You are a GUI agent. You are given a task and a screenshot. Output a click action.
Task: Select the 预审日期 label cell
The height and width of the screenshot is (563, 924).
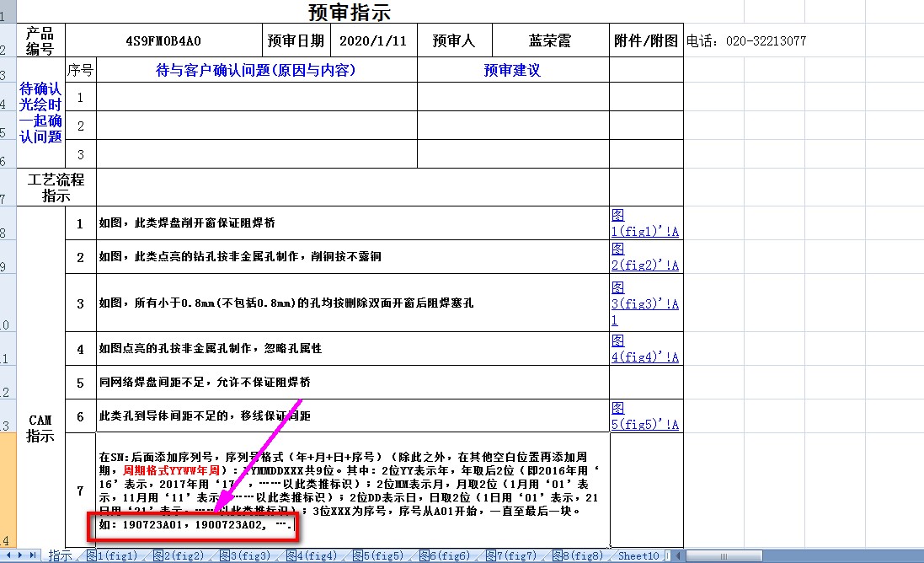(296, 40)
